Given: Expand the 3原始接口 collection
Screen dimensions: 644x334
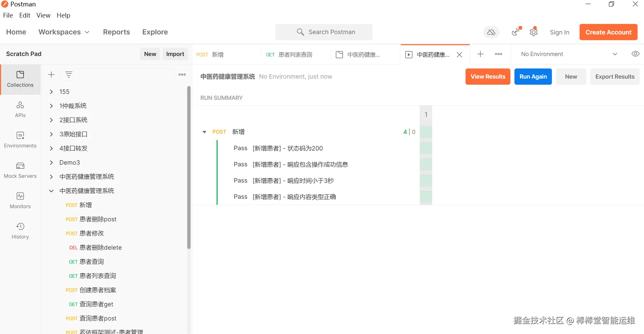Looking at the screenshot, I should click(51, 134).
